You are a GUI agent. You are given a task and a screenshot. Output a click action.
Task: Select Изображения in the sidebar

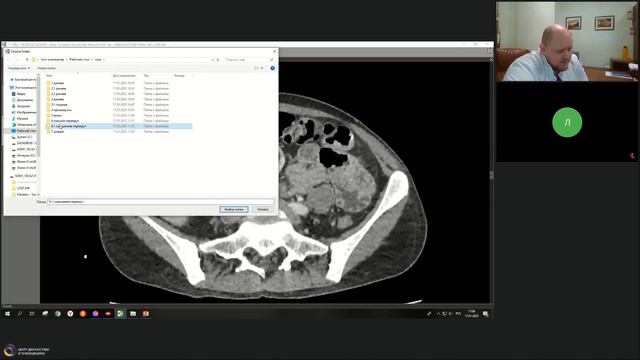click(x=24, y=112)
